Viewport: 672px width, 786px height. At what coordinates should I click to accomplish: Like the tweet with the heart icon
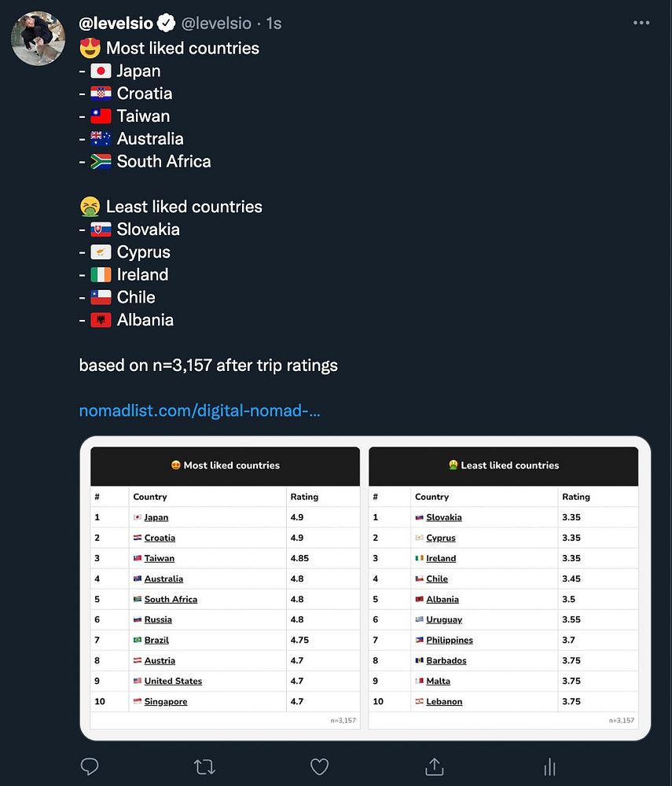(319, 766)
